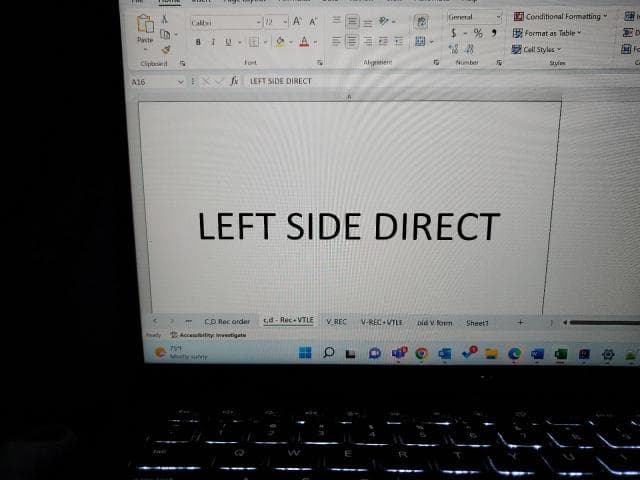Image resolution: width=640 pixels, height=480 pixels.
Task: Click the text orientation icon
Action: 383,21
